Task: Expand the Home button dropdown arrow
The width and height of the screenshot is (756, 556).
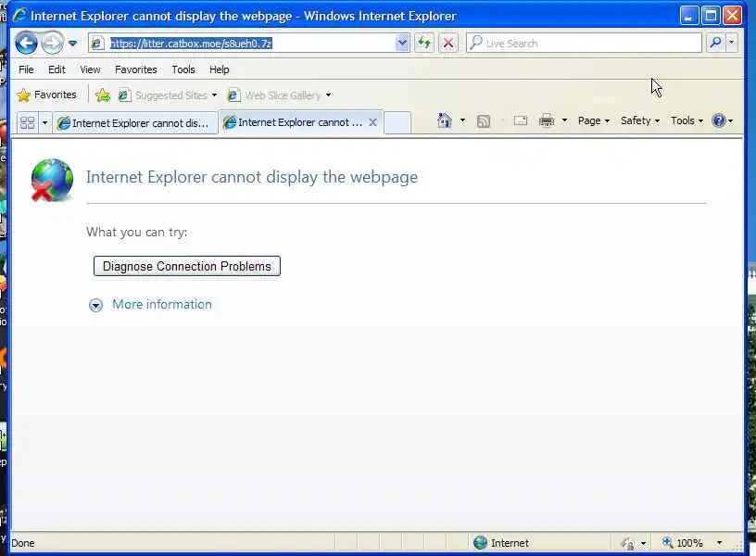Action: pyautogui.click(x=462, y=120)
